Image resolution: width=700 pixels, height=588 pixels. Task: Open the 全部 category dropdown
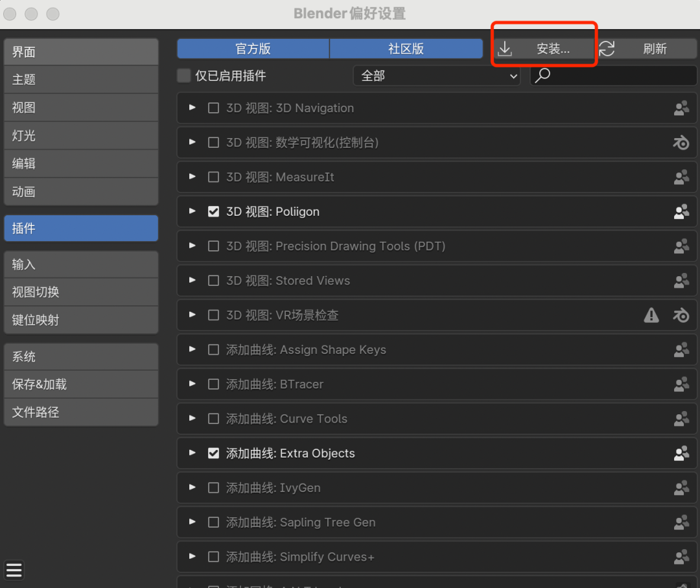[x=437, y=76]
